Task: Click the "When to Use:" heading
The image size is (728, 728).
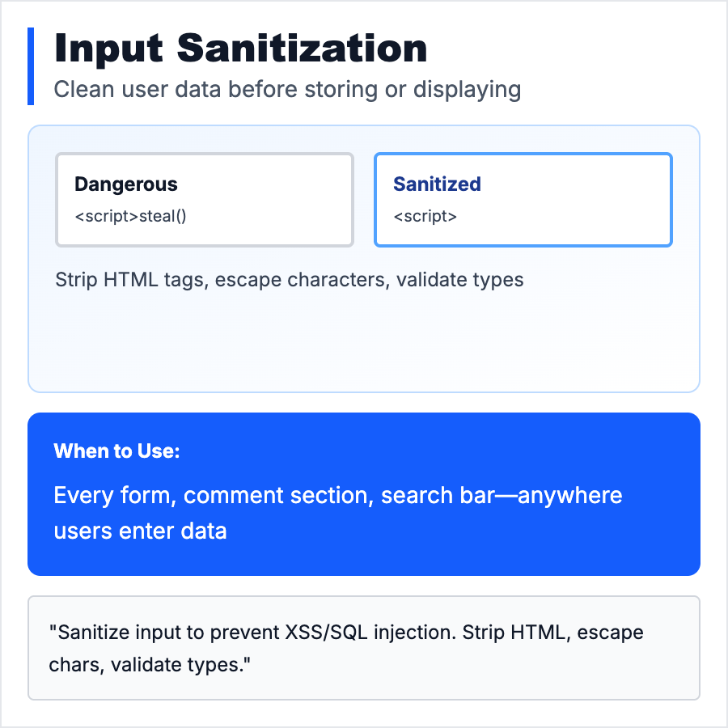Action: click(116, 451)
